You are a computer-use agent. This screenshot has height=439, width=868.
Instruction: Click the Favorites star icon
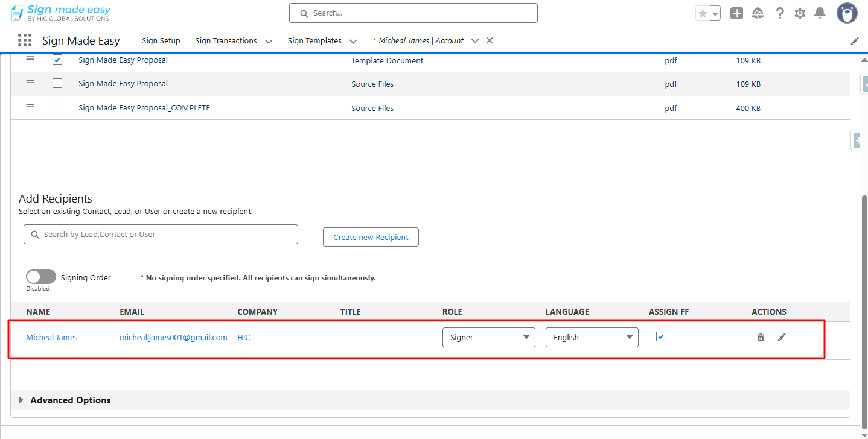[702, 13]
